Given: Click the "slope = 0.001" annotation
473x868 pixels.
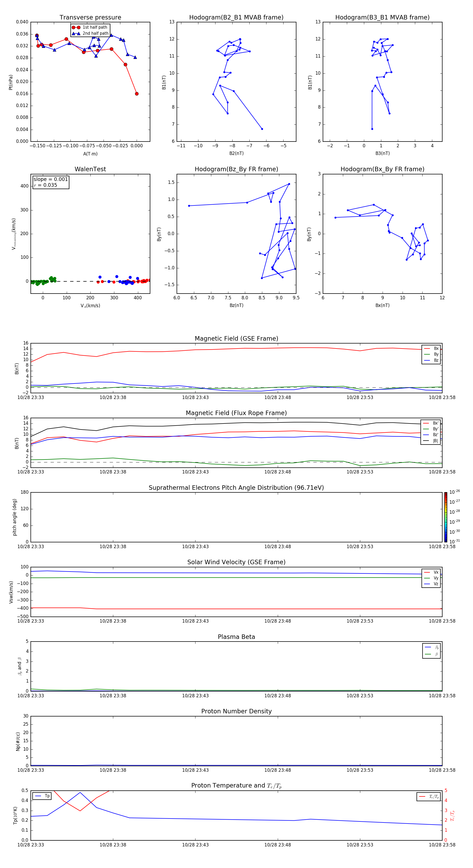Looking at the screenshot, I should [x=51, y=179].
